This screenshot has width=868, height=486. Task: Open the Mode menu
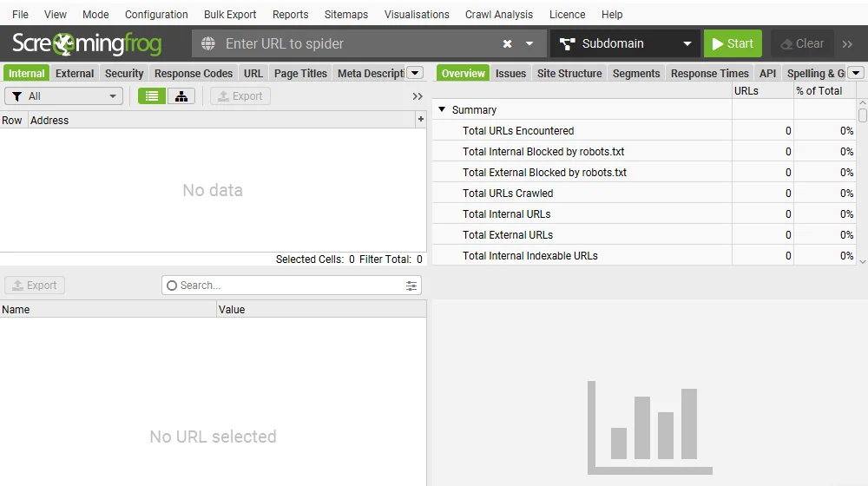[95, 15]
